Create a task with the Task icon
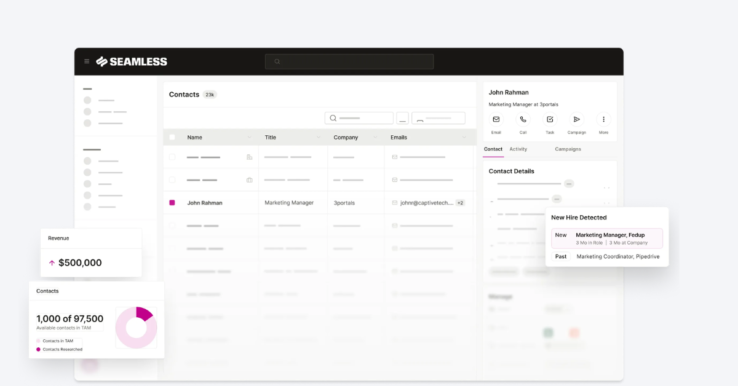The image size is (738, 386). tap(550, 120)
